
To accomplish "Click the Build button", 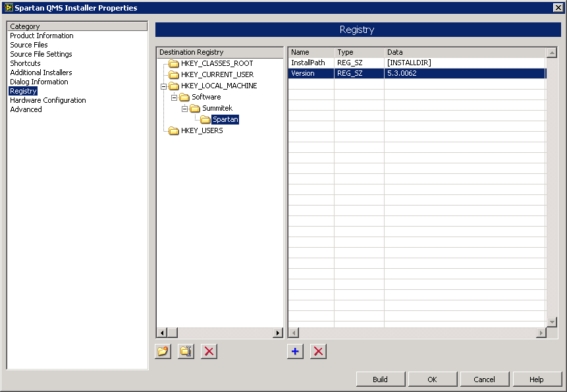I will click(x=381, y=379).
